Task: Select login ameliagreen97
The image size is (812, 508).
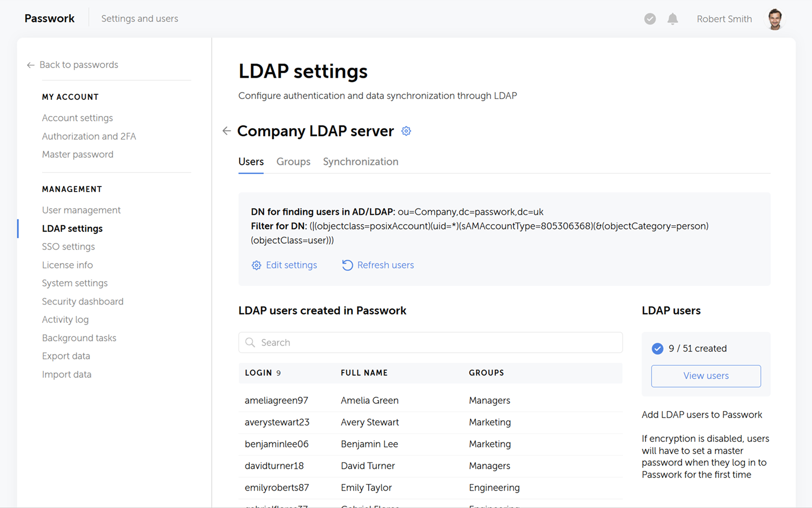Action: tap(276, 400)
